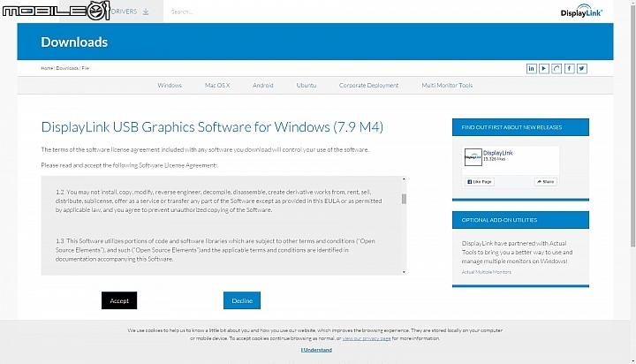The width and height of the screenshot is (636, 364).
Task: Click the DisplayLink page name in Facebook widget
Action: pyautogui.click(x=497, y=153)
